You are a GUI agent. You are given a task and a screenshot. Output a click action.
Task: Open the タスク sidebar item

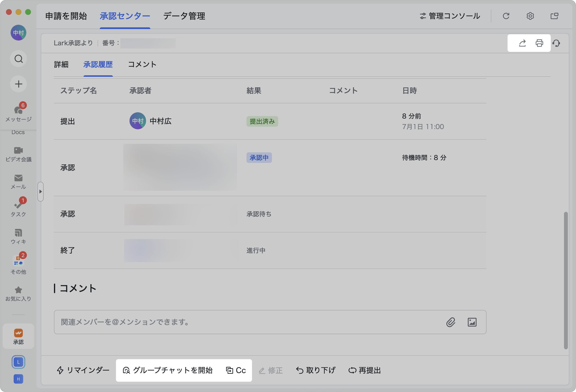(19, 208)
